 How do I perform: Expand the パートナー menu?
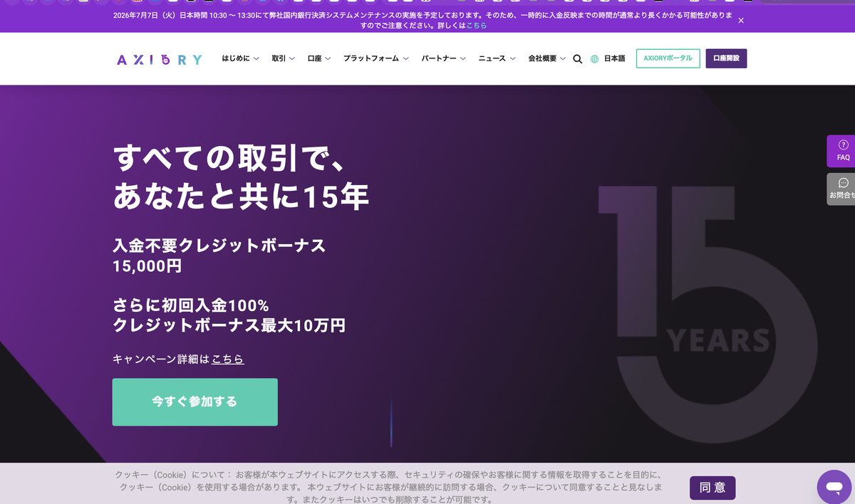(x=443, y=58)
